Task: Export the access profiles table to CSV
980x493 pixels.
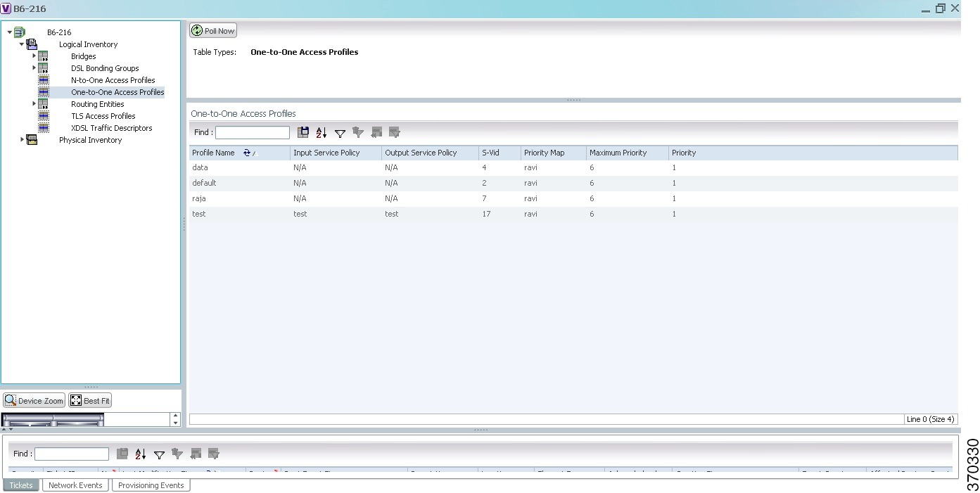Action: coord(303,132)
